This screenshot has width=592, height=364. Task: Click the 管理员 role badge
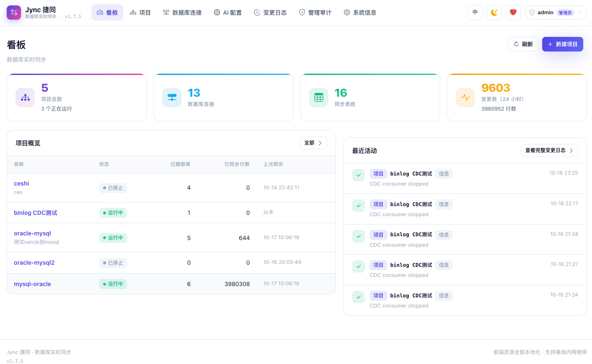pos(565,13)
